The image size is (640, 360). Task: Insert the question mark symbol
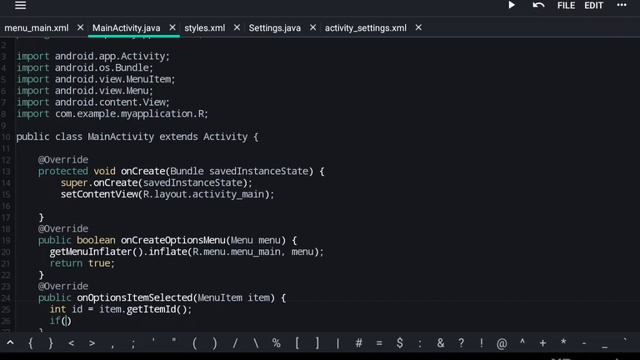click(x=461, y=343)
